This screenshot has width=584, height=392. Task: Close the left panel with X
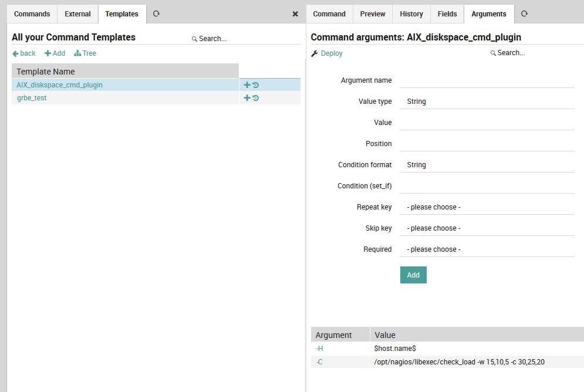[x=295, y=14]
